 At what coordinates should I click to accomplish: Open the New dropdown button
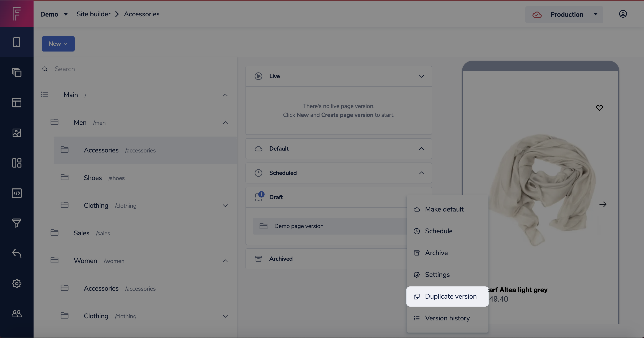click(x=58, y=44)
